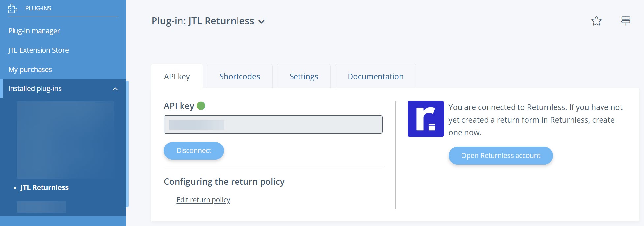Screen dimensions: 644x226
Task: Select the API key tab
Action: (x=177, y=77)
